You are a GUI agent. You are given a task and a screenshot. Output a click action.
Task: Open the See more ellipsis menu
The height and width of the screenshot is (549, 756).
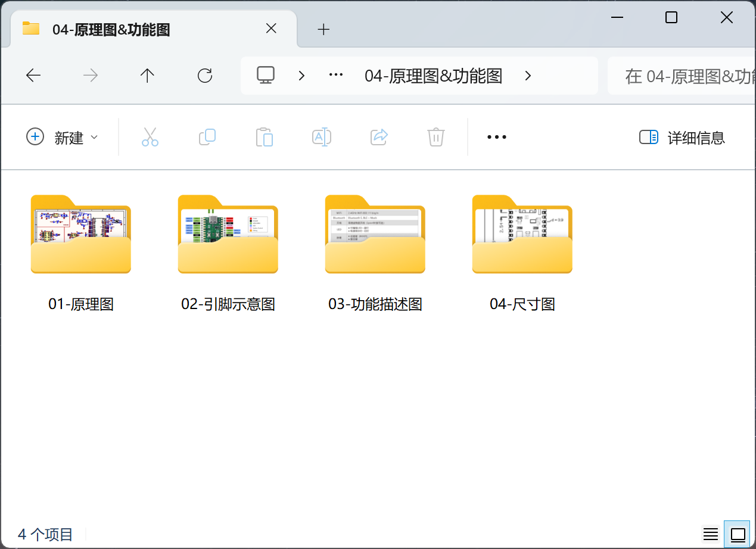(x=496, y=137)
